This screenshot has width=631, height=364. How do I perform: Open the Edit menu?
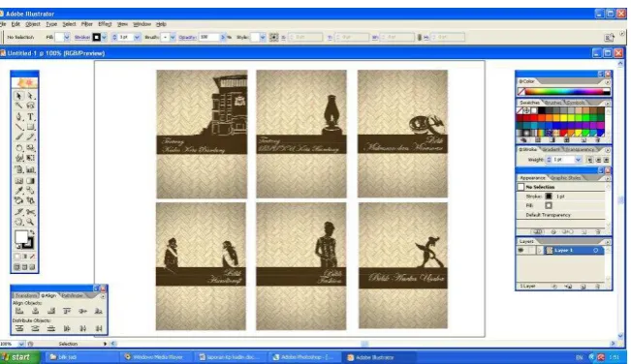pyautogui.click(x=16, y=24)
